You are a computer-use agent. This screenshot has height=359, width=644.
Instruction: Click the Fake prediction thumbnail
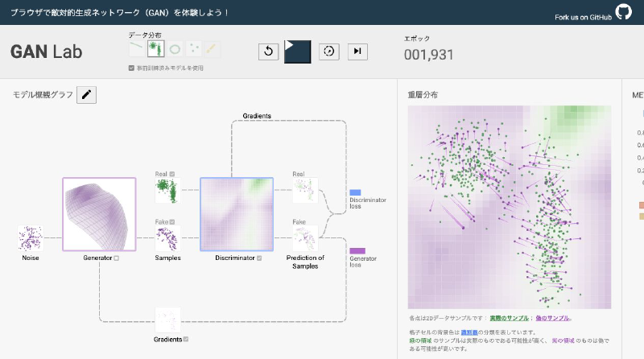(305, 237)
